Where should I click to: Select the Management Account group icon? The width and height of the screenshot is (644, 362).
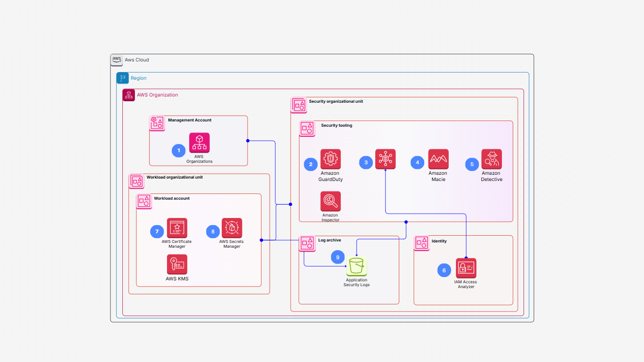pos(157,123)
